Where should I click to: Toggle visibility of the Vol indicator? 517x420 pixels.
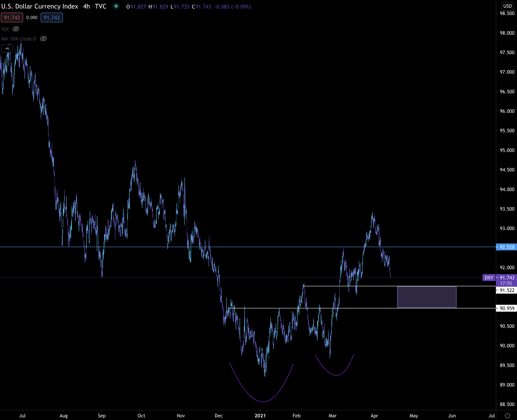[x=16, y=29]
